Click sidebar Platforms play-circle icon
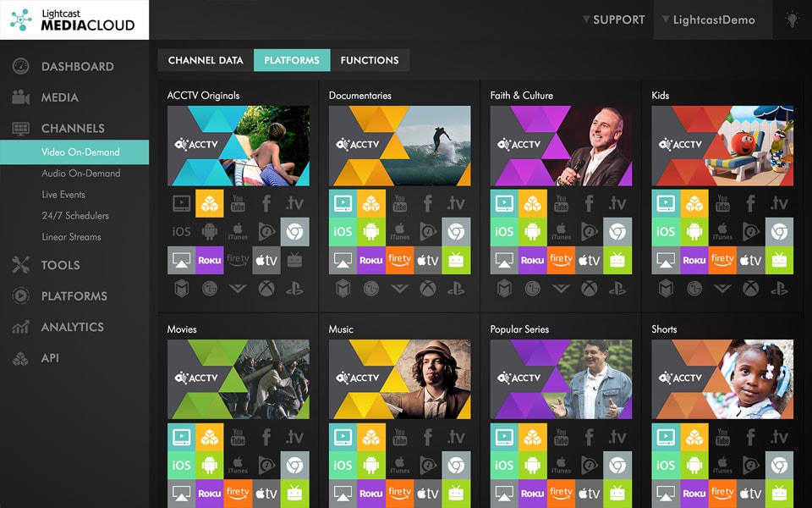This screenshot has width=812, height=508. coord(20,296)
